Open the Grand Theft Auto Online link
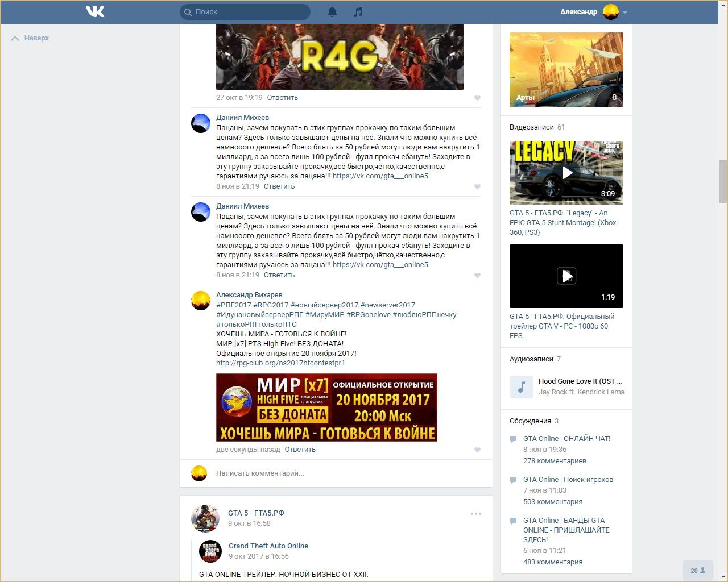 [268, 546]
